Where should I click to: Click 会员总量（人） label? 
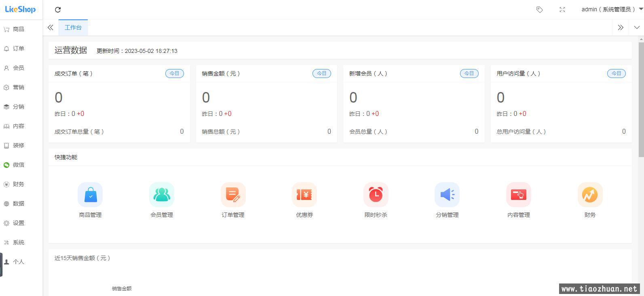[368, 132]
